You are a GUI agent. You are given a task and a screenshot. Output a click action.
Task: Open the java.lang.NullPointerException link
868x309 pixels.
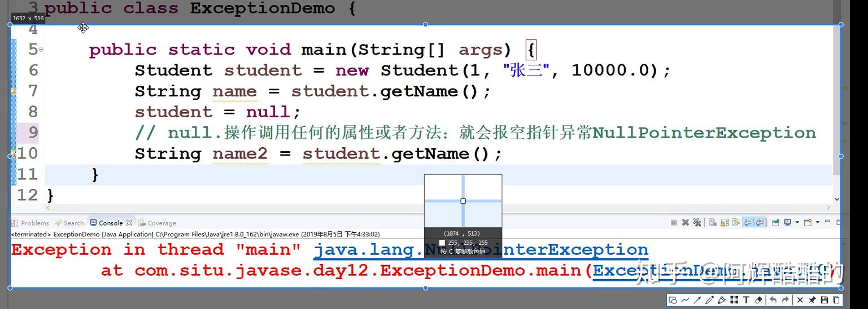pos(481,250)
